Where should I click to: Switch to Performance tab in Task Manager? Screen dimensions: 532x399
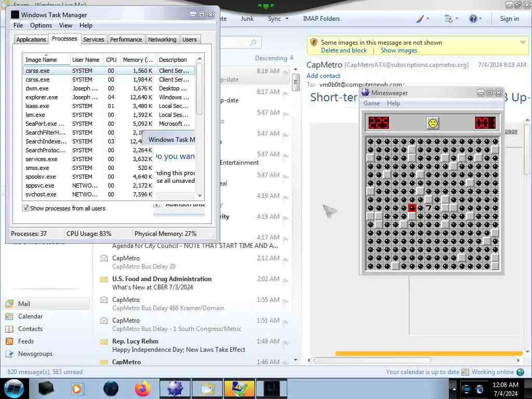(x=126, y=39)
